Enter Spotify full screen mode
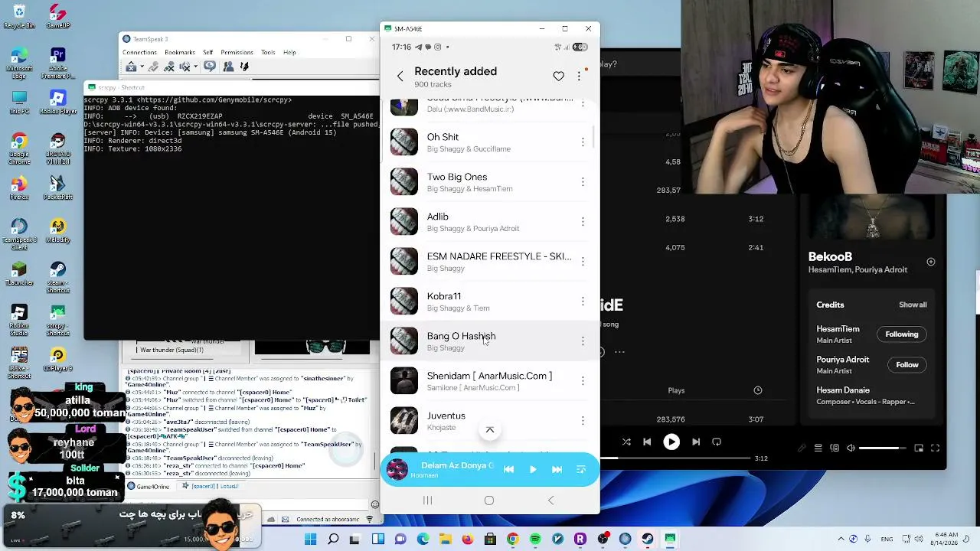The width and height of the screenshot is (980, 551). (x=935, y=448)
